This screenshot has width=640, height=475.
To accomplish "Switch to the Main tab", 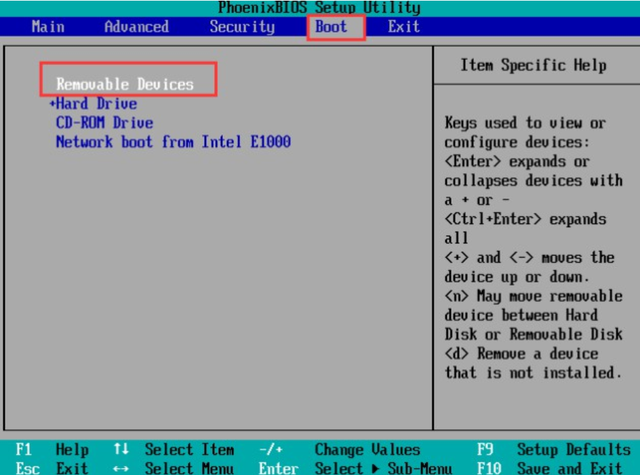I will pyautogui.click(x=48, y=27).
